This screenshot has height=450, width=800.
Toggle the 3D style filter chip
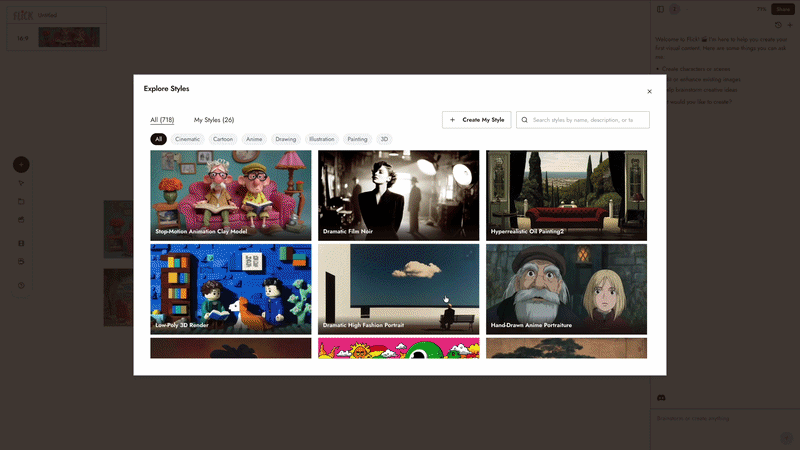pos(384,139)
